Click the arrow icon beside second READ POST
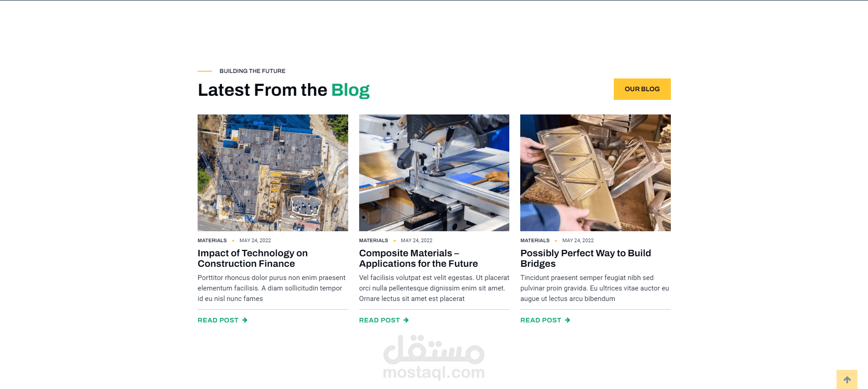 406,320
